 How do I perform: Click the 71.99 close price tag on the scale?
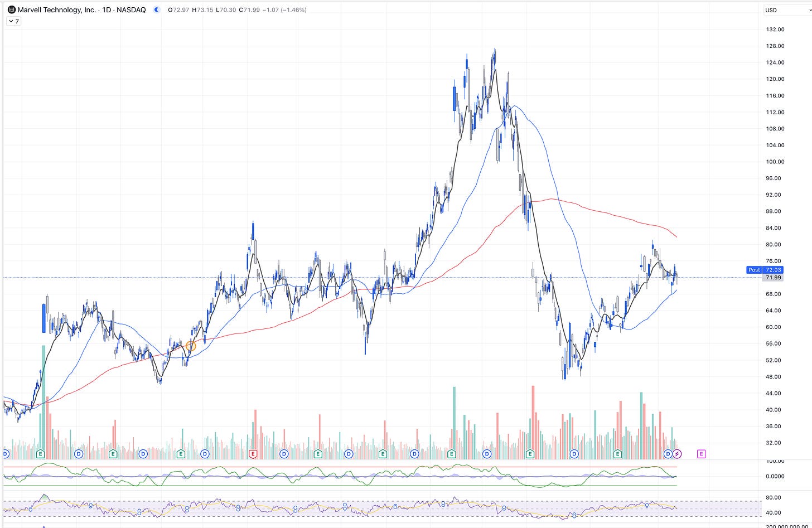(773, 277)
